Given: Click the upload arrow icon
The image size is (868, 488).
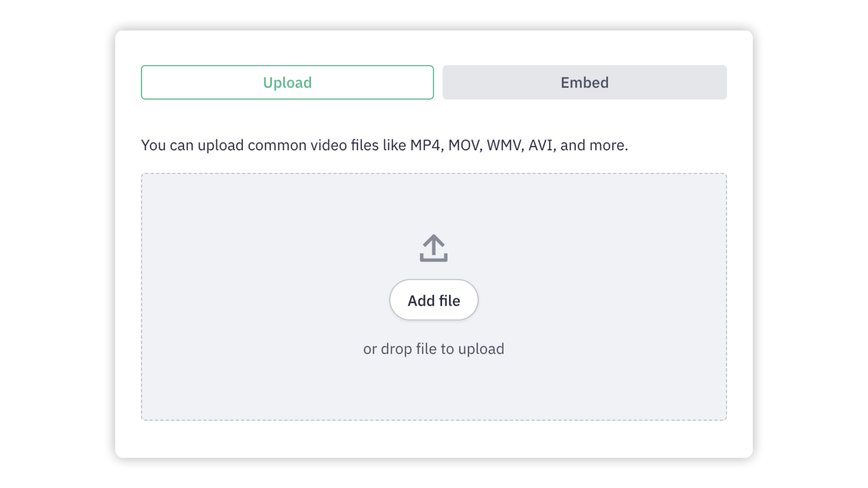Looking at the screenshot, I should point(434,248).
